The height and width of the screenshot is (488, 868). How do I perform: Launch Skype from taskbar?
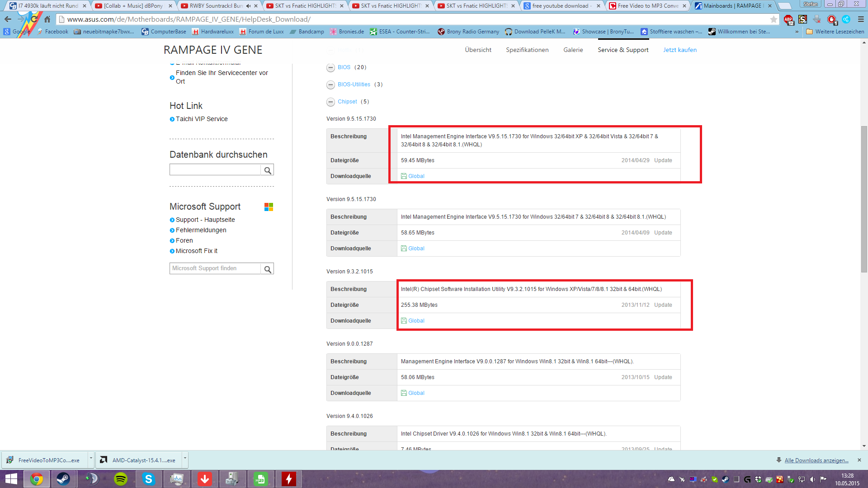click(x=148, y=479)
